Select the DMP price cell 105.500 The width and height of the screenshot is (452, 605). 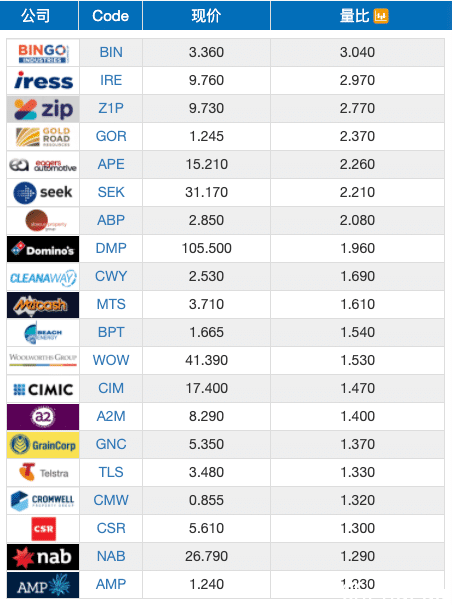click(207, 248)
